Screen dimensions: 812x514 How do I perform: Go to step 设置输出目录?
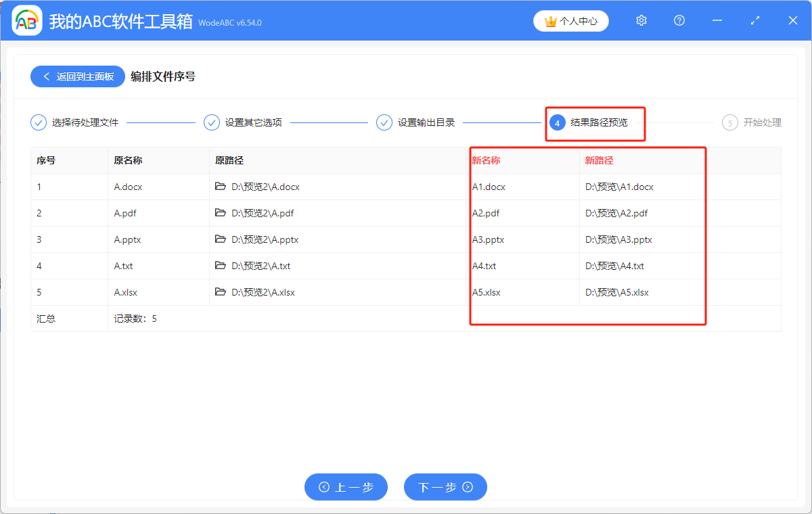[416, 123]
